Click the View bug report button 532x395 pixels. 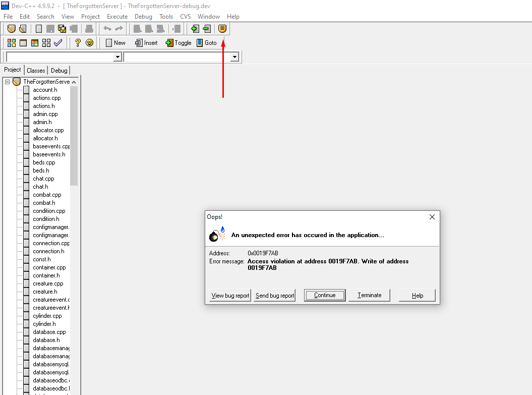(x=230, y=295)
